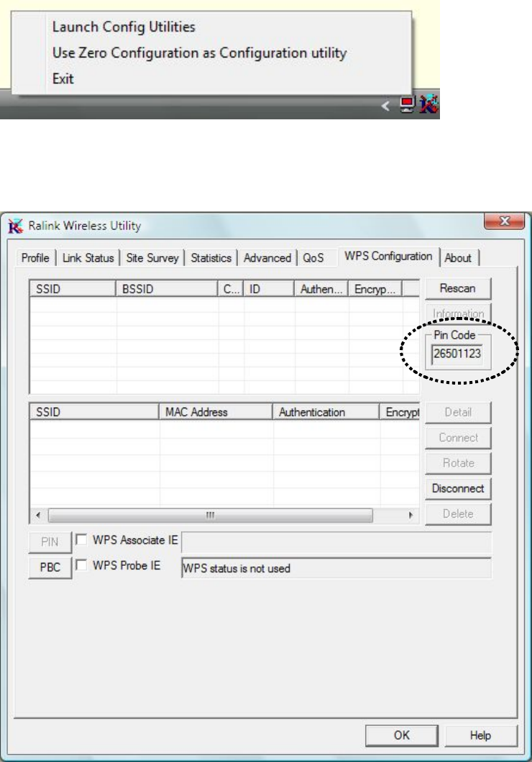Click the Help button
The width and height of the screenshot is (532, 762).
point(480,735)
